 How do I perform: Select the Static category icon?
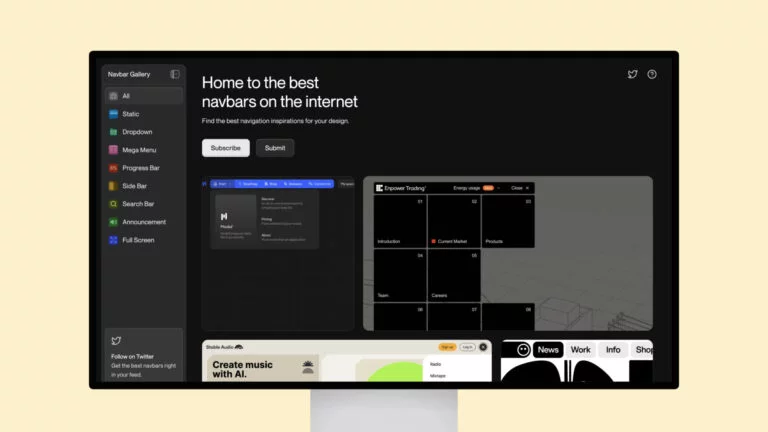click(x=114, y=114)
